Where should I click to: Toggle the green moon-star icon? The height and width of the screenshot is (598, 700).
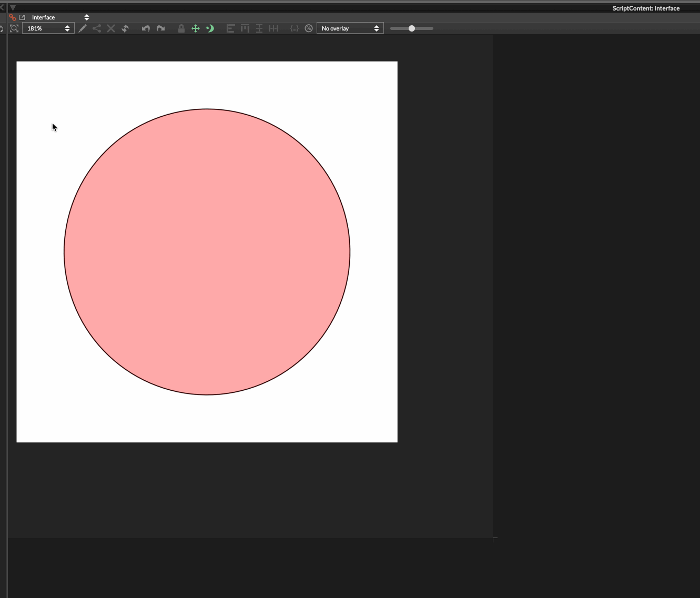pyautogui.click(x=210, y=28)
